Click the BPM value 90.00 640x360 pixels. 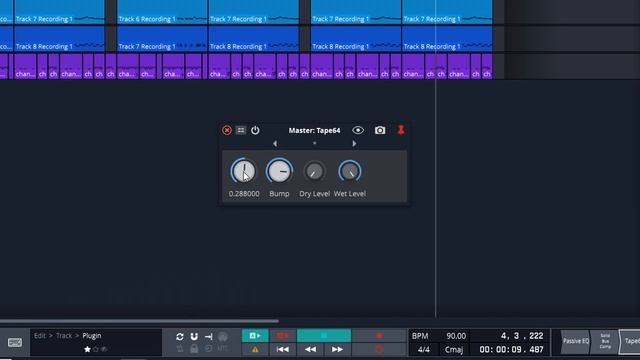(456, 336)
